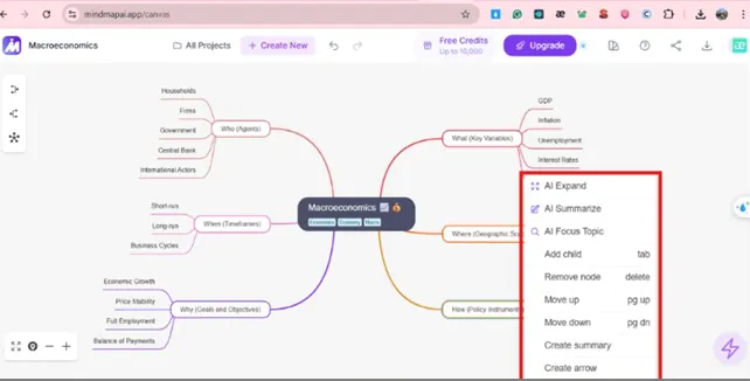Click the Upgrade button

[540, 46]
